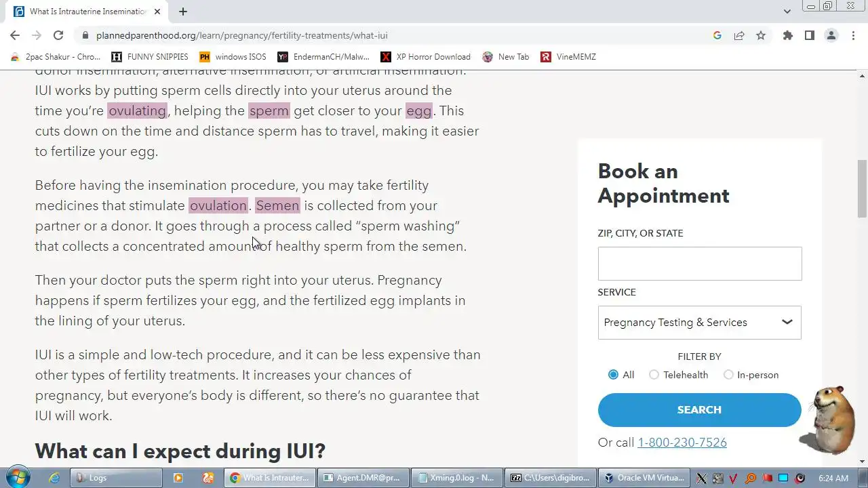This screenshot has width=868, height=488.
Task: Open the Extensions puzzle icon
Action: tap(787, 35)
